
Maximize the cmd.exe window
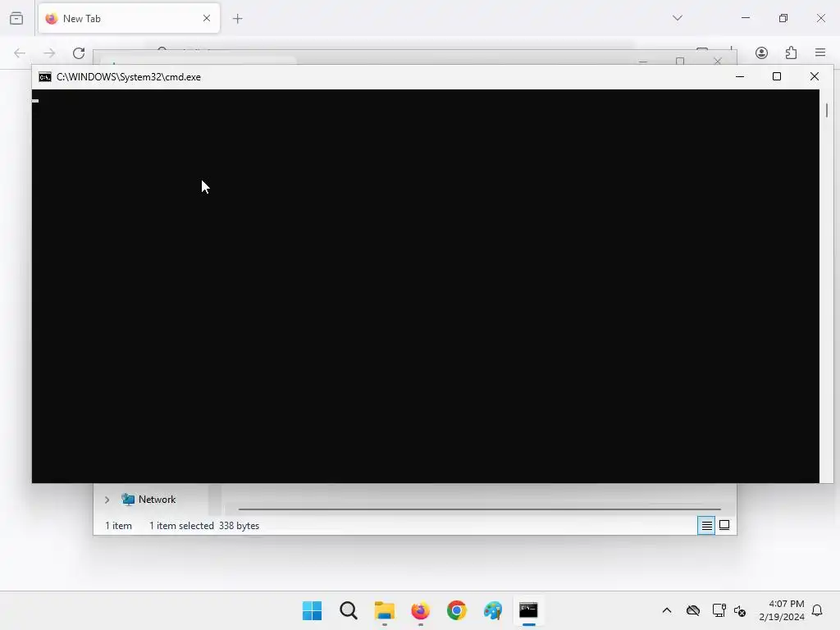(777, 76)
